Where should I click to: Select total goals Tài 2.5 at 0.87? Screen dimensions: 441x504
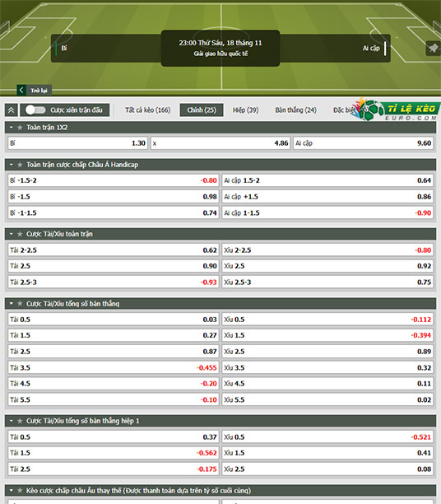point(113,352)
